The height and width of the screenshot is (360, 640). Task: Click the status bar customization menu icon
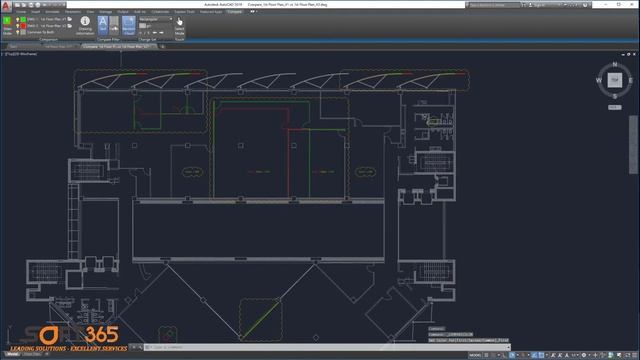click(x=635, y=356)
